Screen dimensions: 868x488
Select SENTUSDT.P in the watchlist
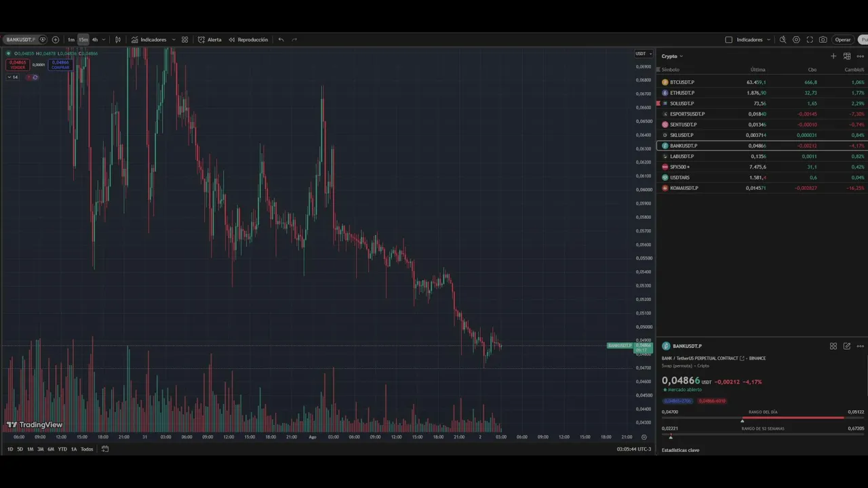762,125
